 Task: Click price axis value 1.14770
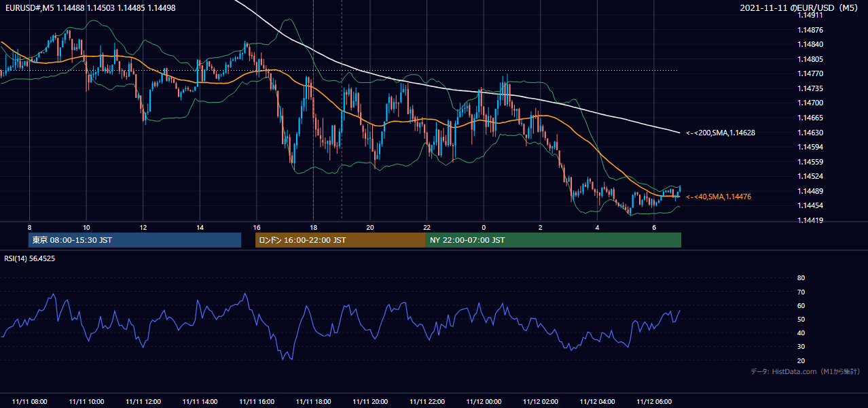point(810,73)
